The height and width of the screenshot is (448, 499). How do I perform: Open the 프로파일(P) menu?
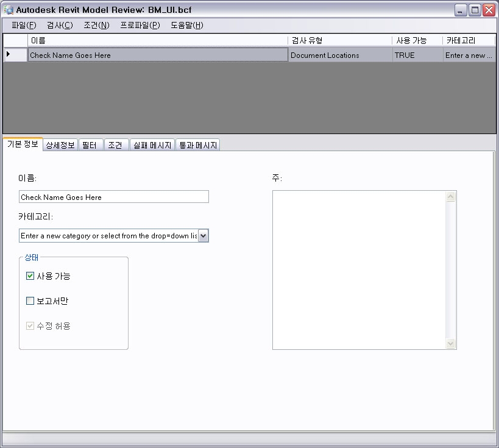tap(140, 25)
